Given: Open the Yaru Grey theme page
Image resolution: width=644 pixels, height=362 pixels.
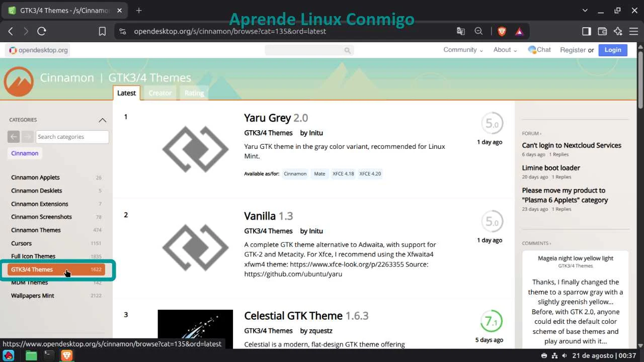Looking at the screenshot, I should tap(276, 118).
